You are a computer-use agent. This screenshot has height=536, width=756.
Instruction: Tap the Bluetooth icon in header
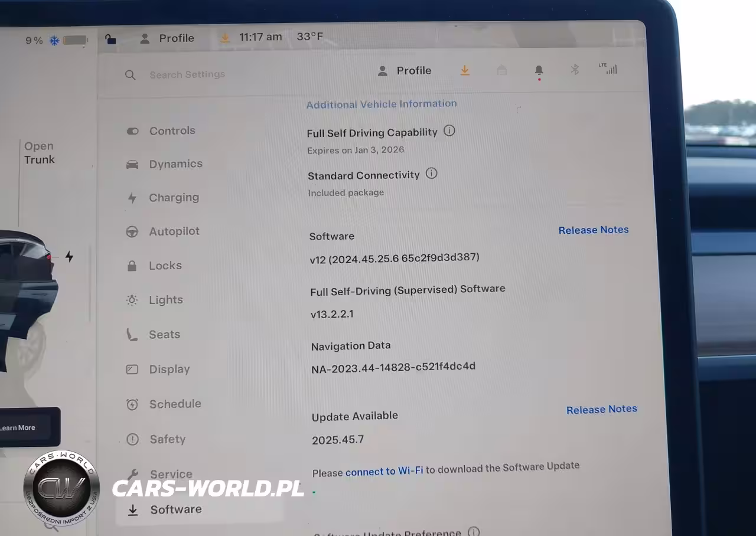pos(575,70)
